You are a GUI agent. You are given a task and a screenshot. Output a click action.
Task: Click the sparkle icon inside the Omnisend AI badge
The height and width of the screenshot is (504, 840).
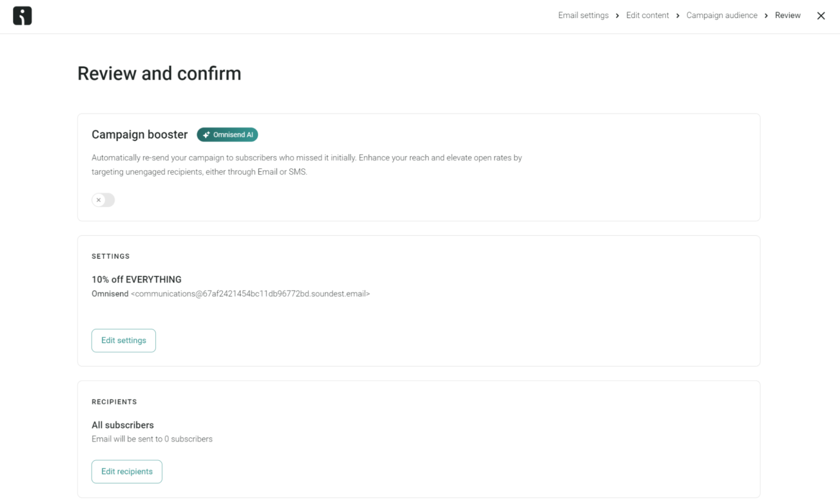point(206,134)
